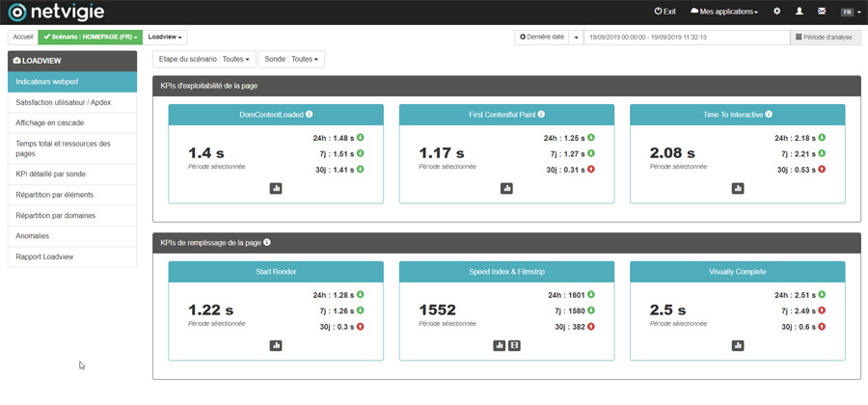The width and height of the screenshot is (868, 405).
Task: Open Speed Index filmstrip icon
Action: tap(514, 345)
